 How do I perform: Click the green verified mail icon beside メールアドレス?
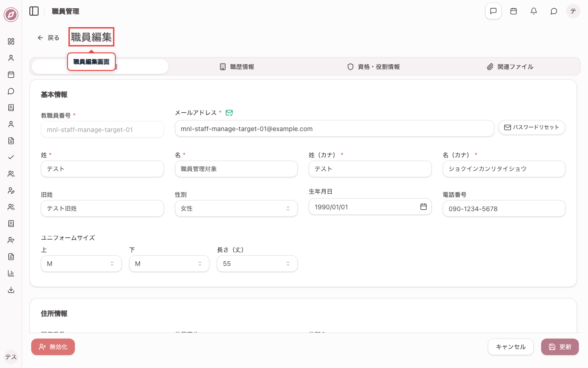tap(229, 113)
